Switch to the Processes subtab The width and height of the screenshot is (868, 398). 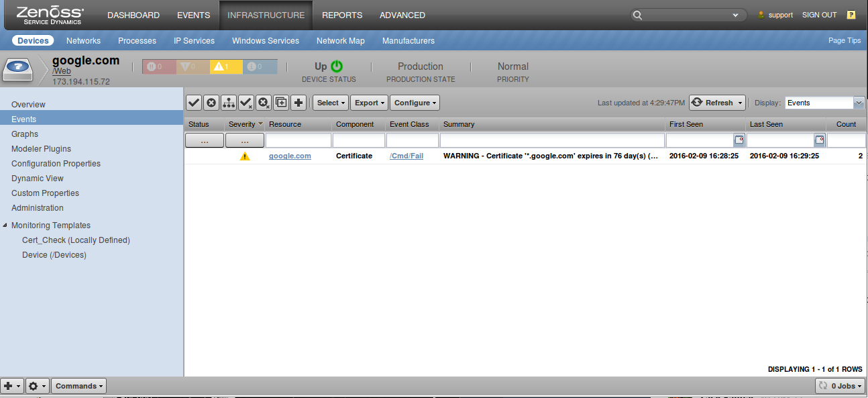(x=137, y=41)
